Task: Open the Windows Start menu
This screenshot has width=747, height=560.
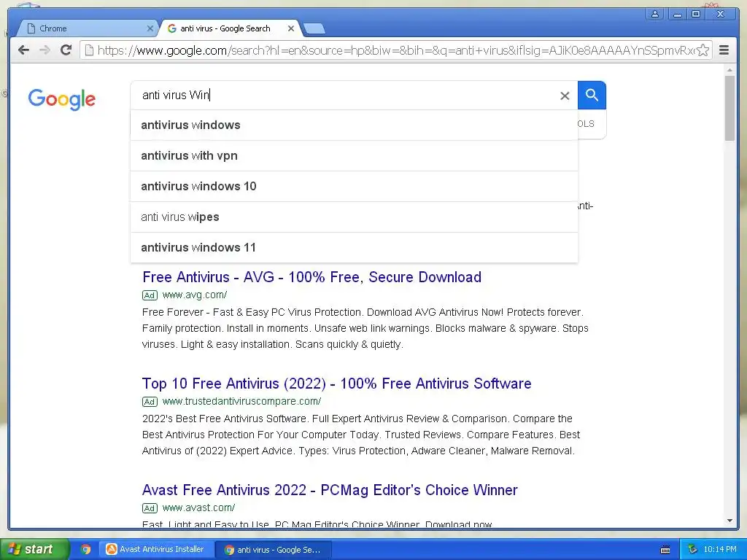Action: click(x=34, y=549)
